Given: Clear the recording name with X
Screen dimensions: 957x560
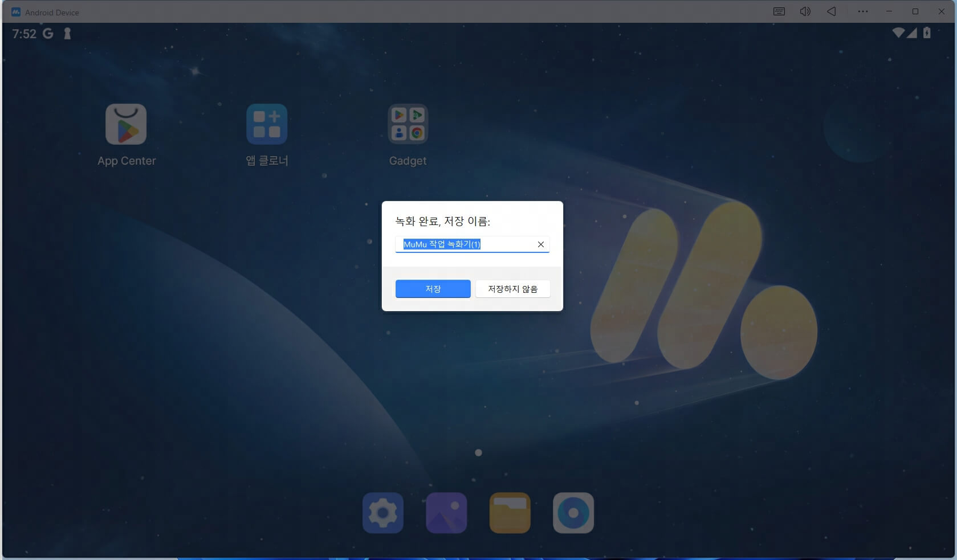Looking at the screenshot, I should pos(541,244).
